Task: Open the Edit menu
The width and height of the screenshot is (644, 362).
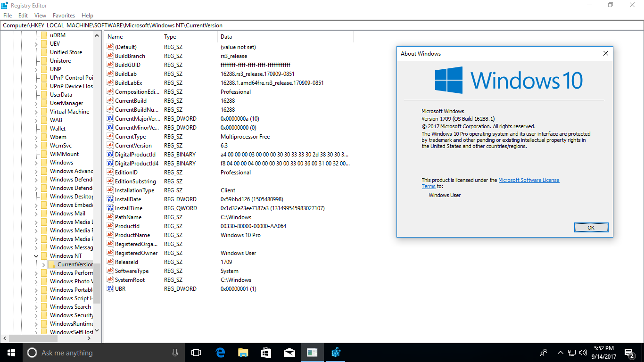Action: [23, 16]
